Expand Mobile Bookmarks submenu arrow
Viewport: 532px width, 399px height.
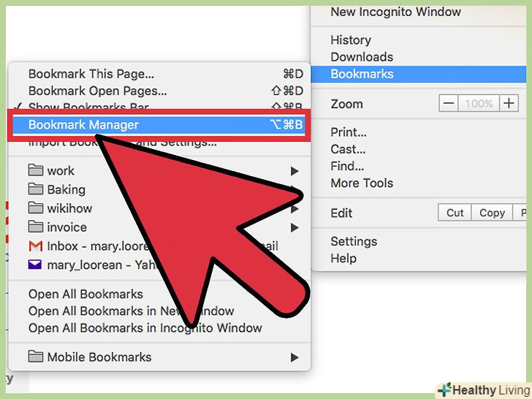pyautogui.click(x=294, y=357)
